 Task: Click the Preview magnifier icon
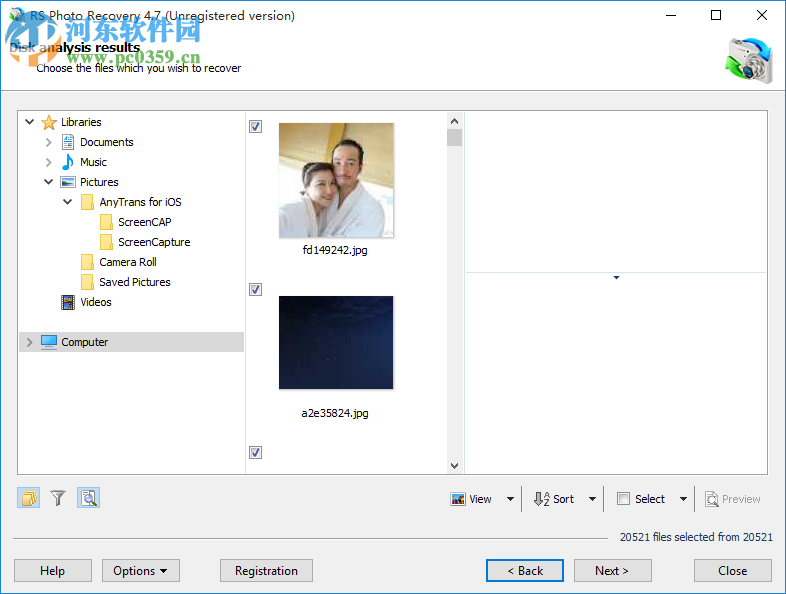tap(712, 499)
